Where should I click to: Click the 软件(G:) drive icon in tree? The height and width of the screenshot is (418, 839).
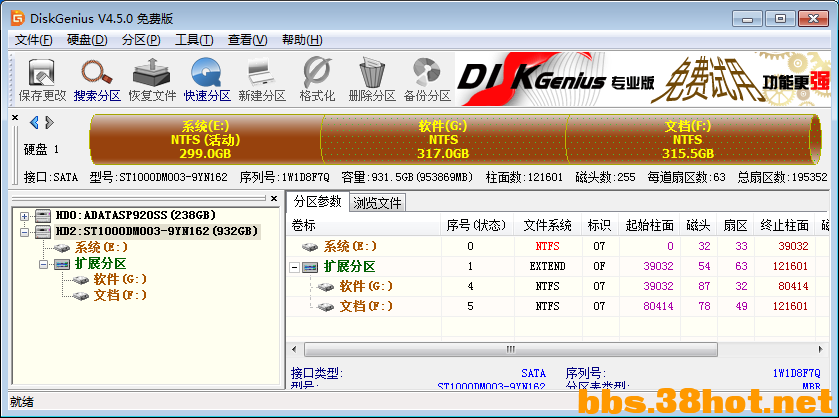click(x=81, y=280)
